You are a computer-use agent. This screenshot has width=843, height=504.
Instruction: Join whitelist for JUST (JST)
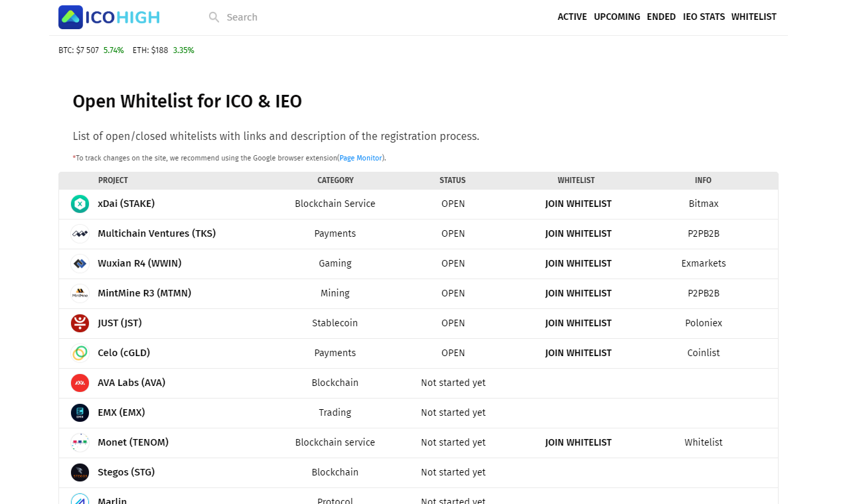click(579, 324)
